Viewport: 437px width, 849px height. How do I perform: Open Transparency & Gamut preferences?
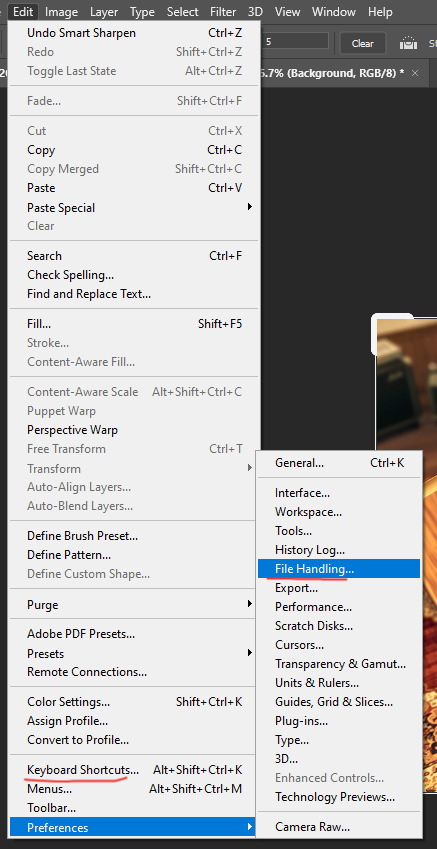coord(339,664)
